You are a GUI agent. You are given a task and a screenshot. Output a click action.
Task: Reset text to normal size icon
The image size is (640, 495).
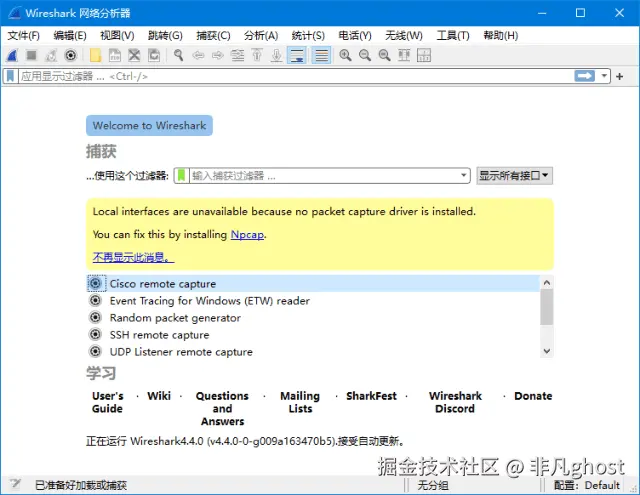coord(384,55)
